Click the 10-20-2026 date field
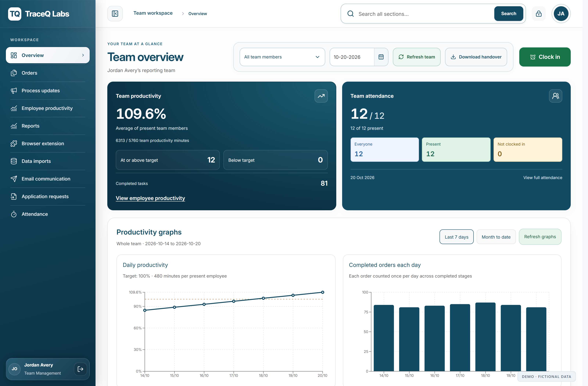This screenshot has height=386, width=588. click(352, 57)
